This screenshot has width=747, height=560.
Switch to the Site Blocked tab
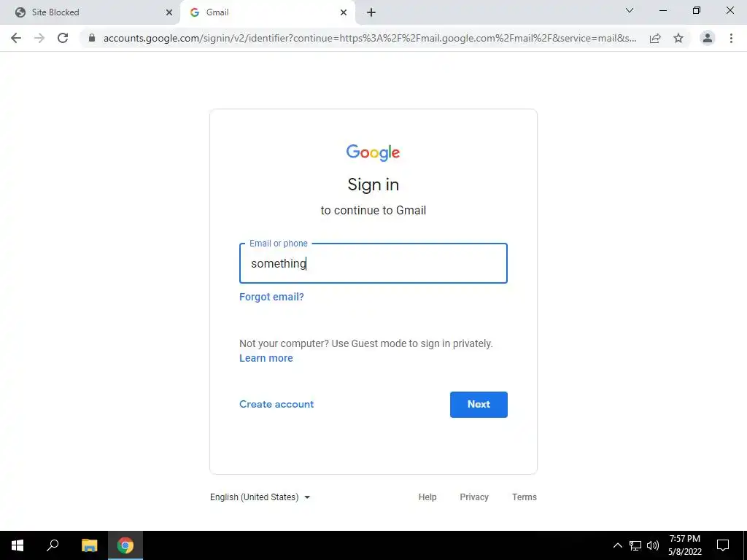[x=90, y=12]
